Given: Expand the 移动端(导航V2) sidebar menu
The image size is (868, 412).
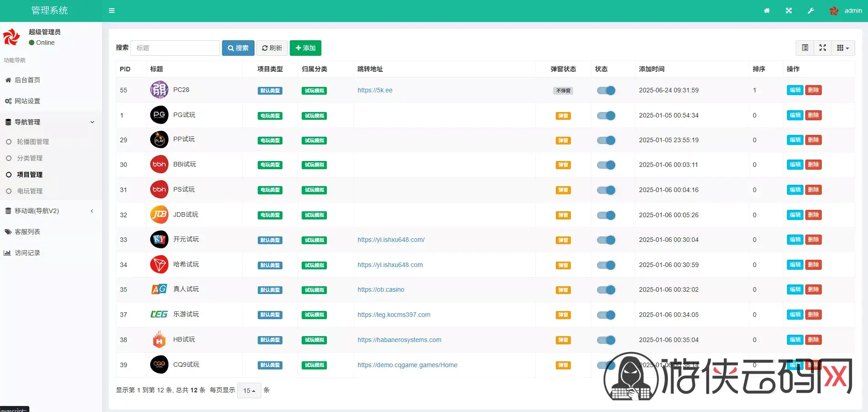Looking at the screenshot, I should click(x=49, y=211).
